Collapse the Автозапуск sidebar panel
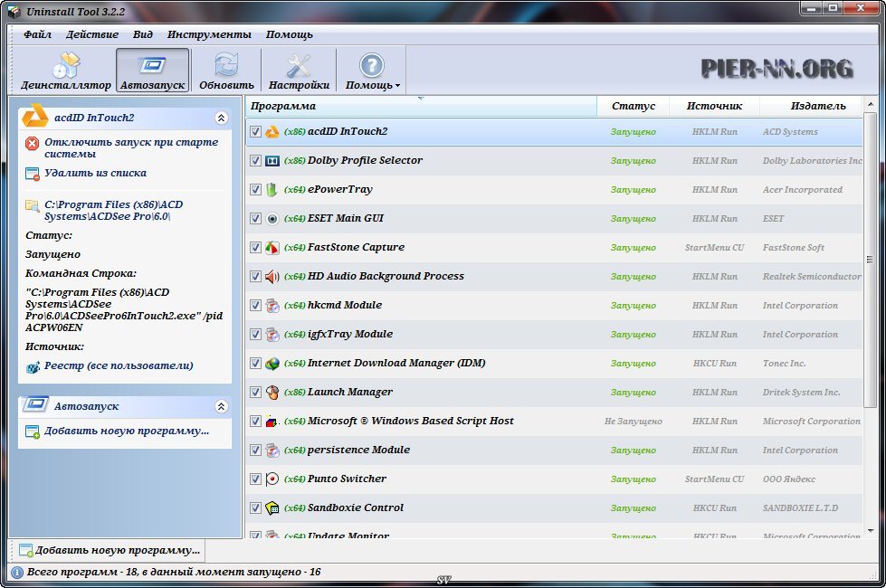Image resolution: width=886 pixels, height=588 pixels. click(x=221, y=406)
